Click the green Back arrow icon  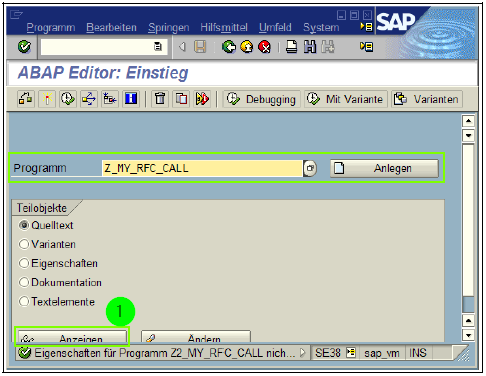[x=229, y=47]
